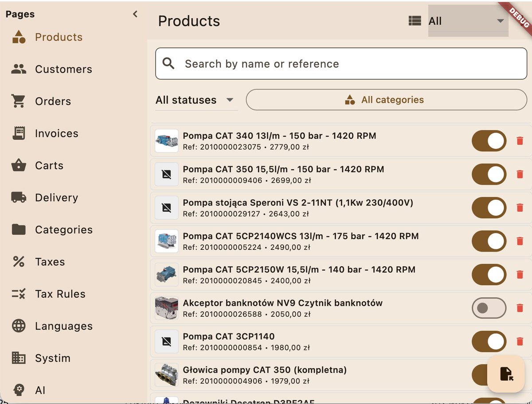
Task: Delete Pompa CAT 3CP1140 with trash icon
Action: [x=520, y=342]
